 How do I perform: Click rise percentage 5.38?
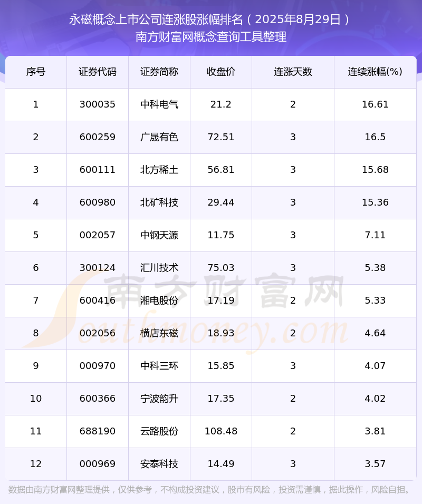pos(375,268)
